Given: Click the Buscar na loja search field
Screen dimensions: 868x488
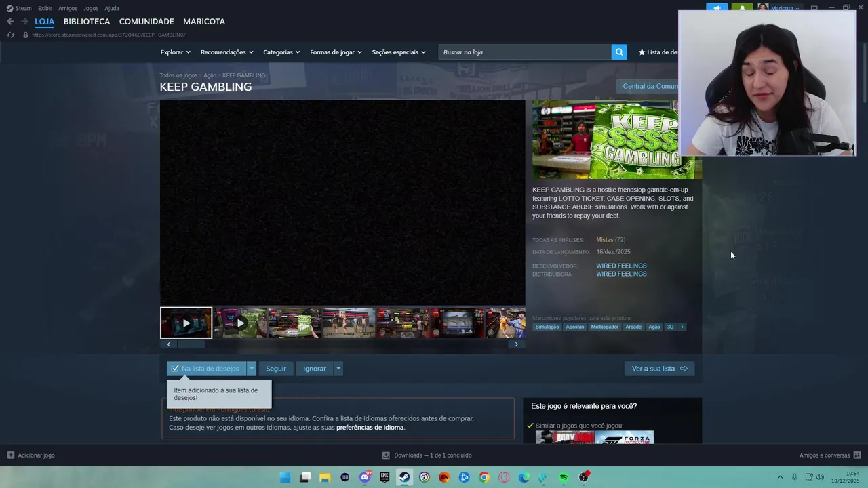Looking at the screenshot, I should [525, 52].
